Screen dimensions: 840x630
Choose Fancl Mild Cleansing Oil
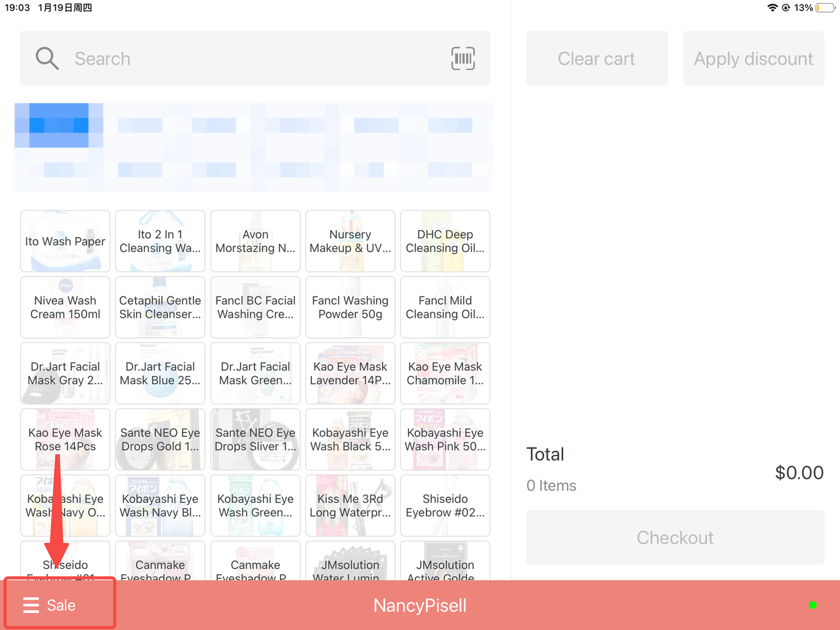coord(445,307)
